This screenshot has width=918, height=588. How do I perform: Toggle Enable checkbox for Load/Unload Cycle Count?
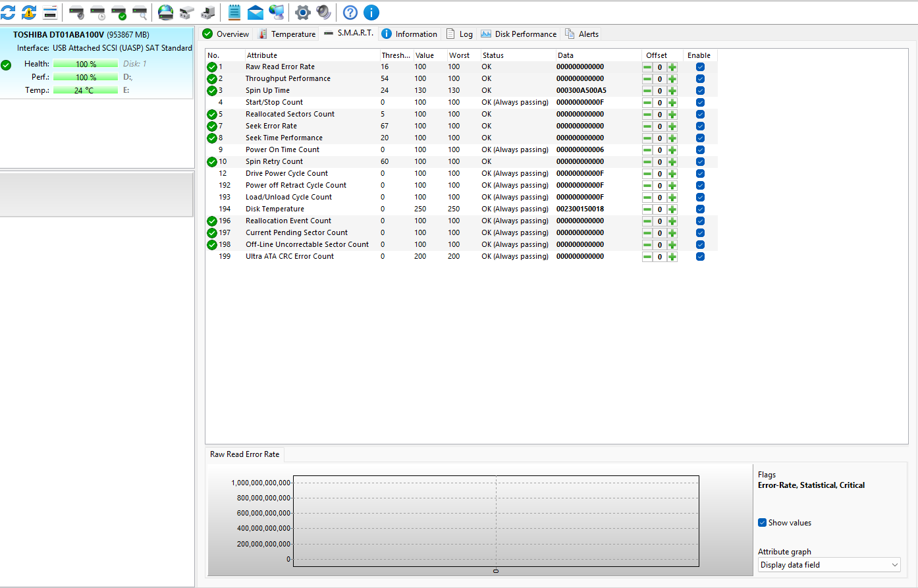[x=700, y=198]
